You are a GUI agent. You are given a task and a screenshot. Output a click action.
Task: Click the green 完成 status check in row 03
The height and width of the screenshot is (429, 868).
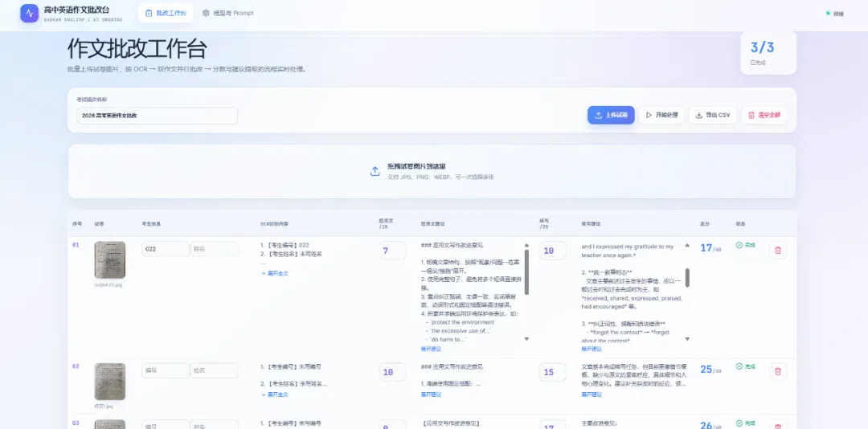tap(745, 423)
